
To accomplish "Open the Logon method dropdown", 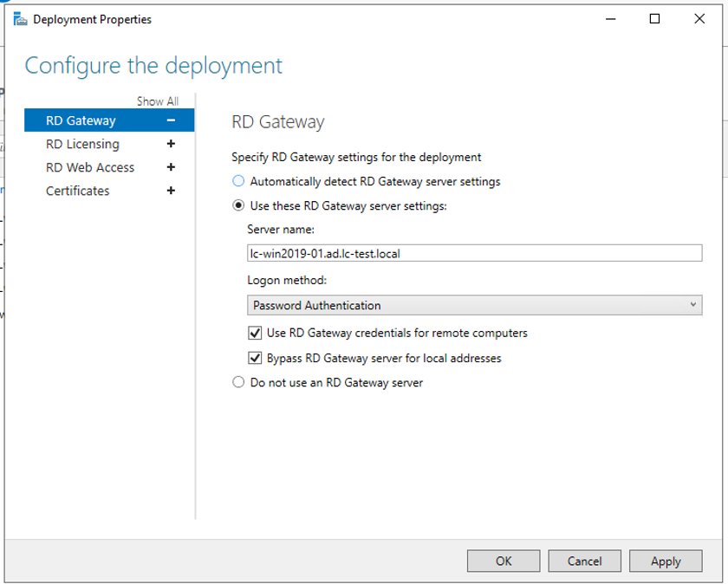I will coord(474,305).
